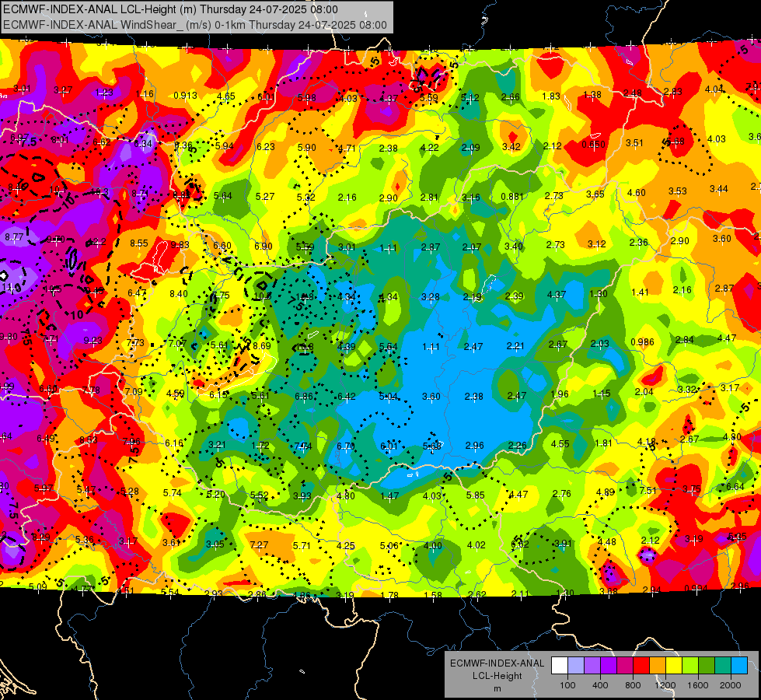Click the white swatch in the LCL-Height legend
761x700 pixels.
click(560, 666)
